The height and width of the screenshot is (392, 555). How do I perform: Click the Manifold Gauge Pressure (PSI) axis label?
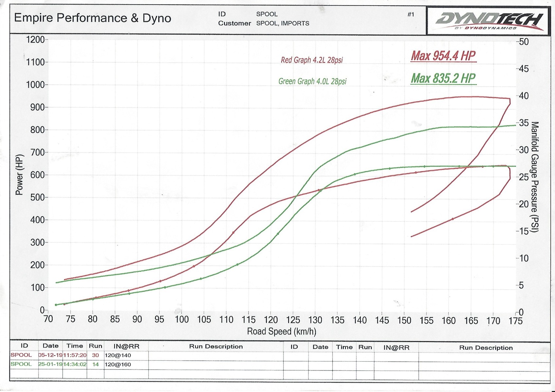click(534, 177)
